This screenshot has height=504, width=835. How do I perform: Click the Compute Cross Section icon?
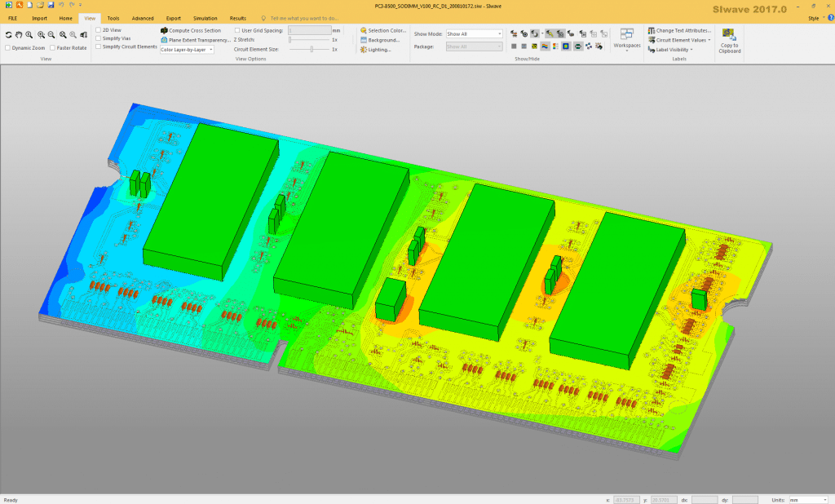click(164, 30)
